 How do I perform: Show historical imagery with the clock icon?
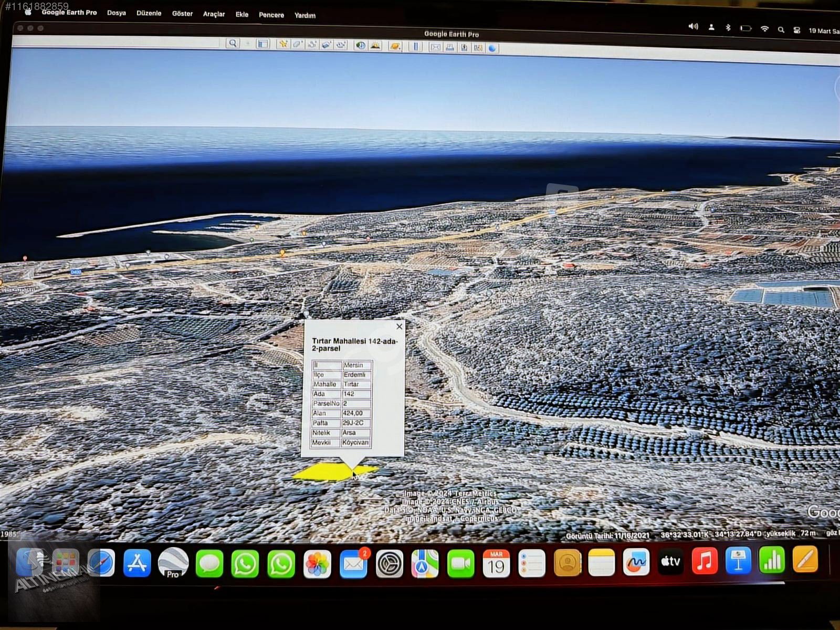click(360, 46)
